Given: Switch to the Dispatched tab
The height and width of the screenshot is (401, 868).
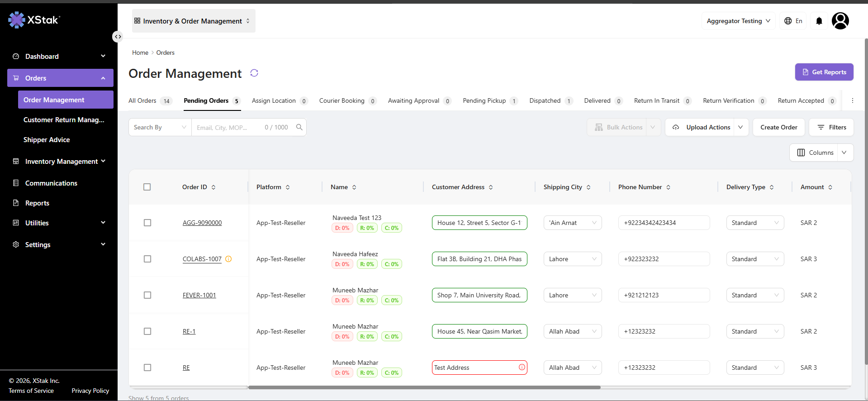Looking at the screenshot, I should (550, 100).
